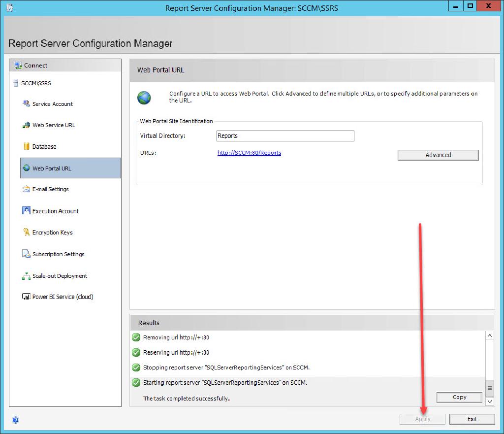Open the Web Service URL page

pos(54,125)
